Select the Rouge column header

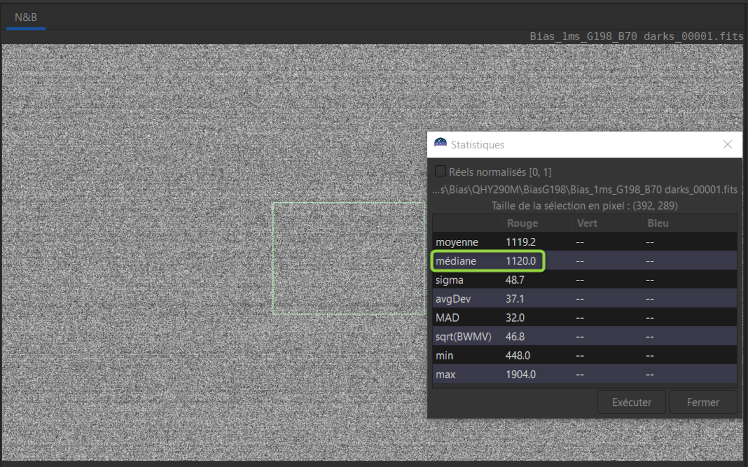(522, 223)
